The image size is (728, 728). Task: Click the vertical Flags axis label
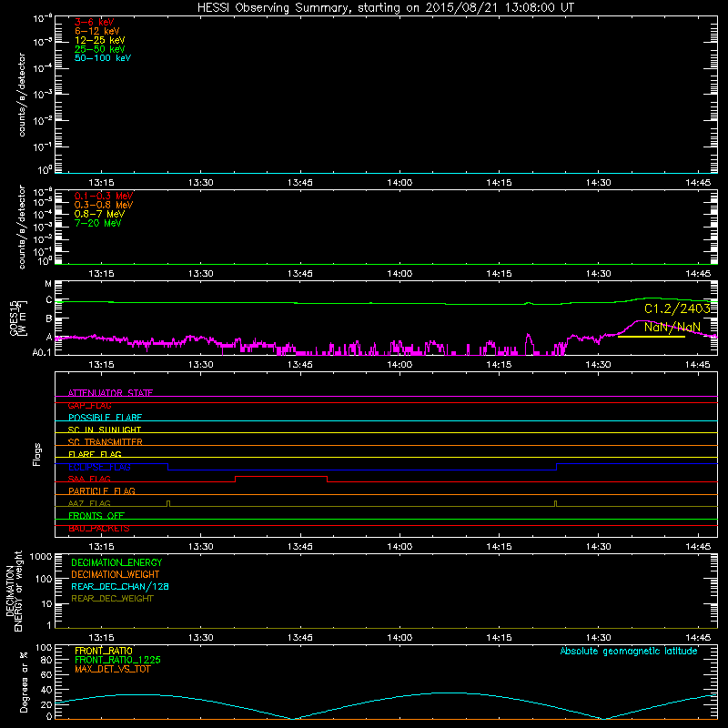[37, 454]
